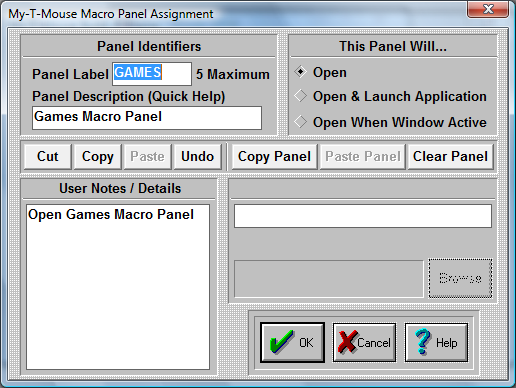Click the empty white field above Browse
This screenshot has height=388, width=516.
click(363, 216)
